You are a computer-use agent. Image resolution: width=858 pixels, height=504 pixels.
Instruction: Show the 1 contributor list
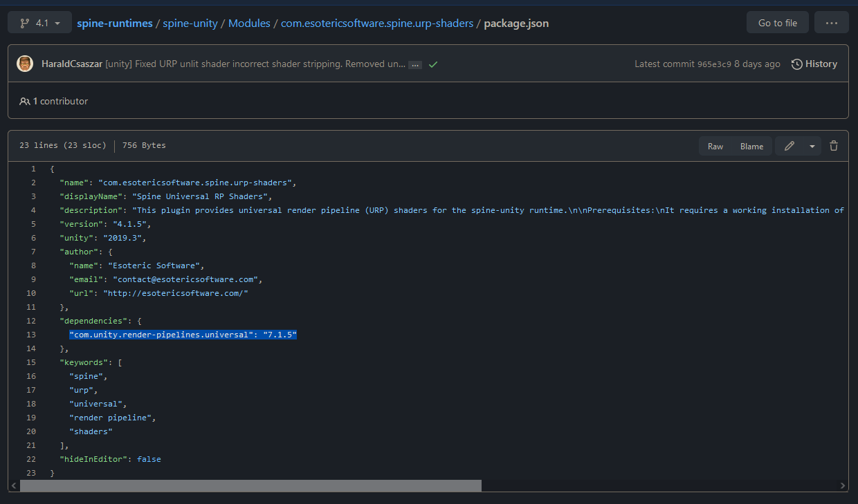tap(54, 101)
